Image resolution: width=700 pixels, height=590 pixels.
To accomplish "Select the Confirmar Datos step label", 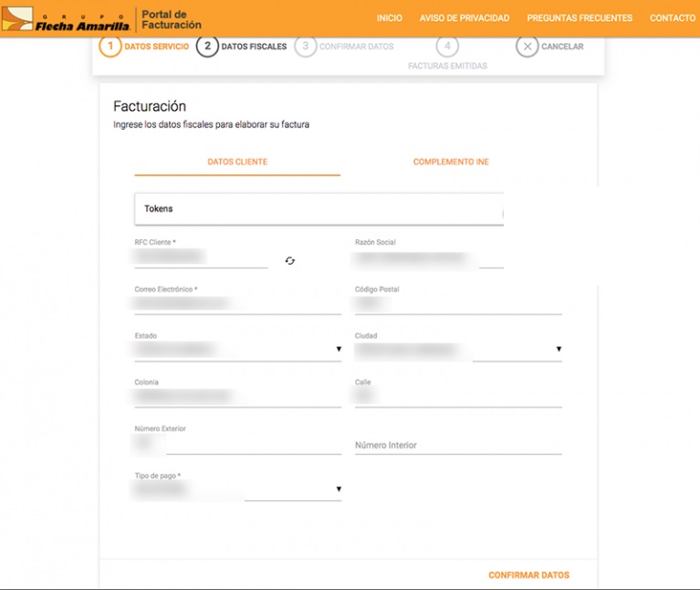I will [x=356, y=47].
